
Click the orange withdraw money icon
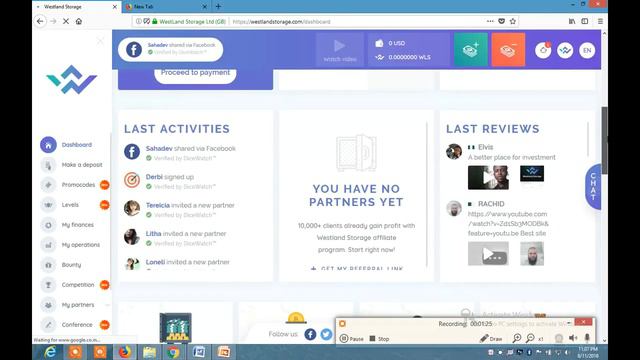[508, 50]
